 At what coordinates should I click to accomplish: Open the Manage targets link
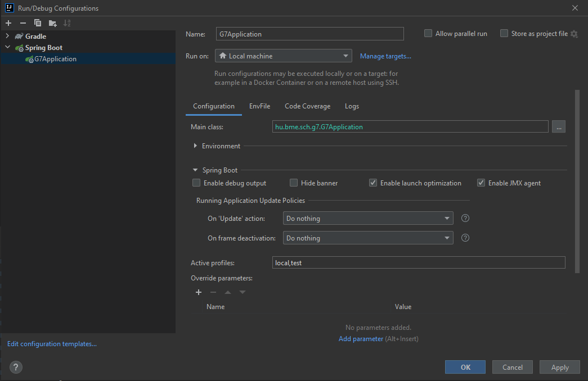click(385, 56)
